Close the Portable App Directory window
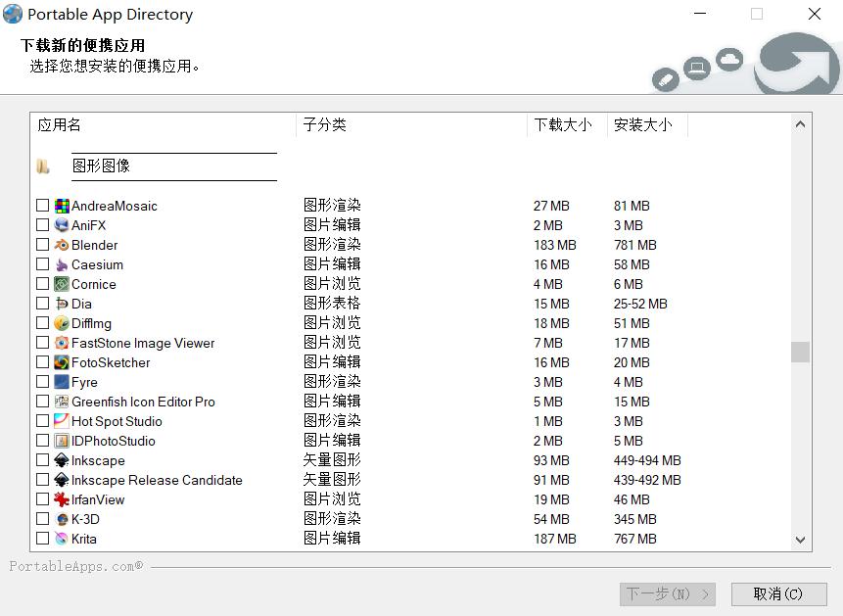The height and width of the screenshot is (616, 843). tap(815, 14)
